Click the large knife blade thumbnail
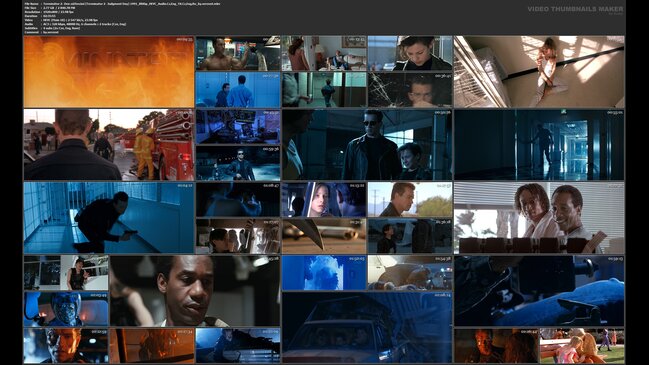This screenshot has width=649, height=365. (324, 236)
